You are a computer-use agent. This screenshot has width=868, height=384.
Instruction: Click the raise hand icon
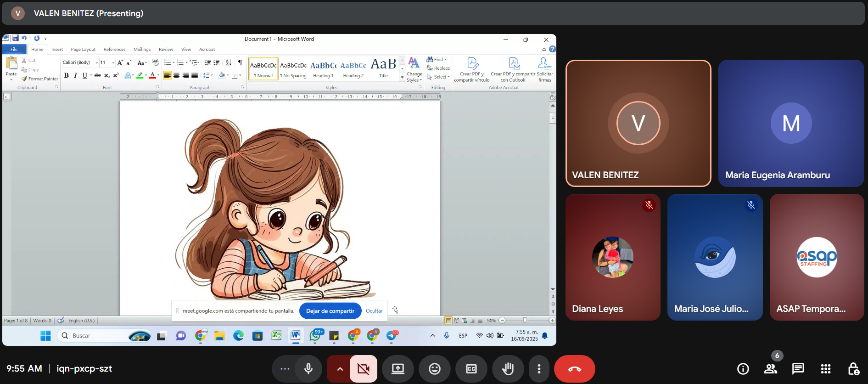coord(508,369)
